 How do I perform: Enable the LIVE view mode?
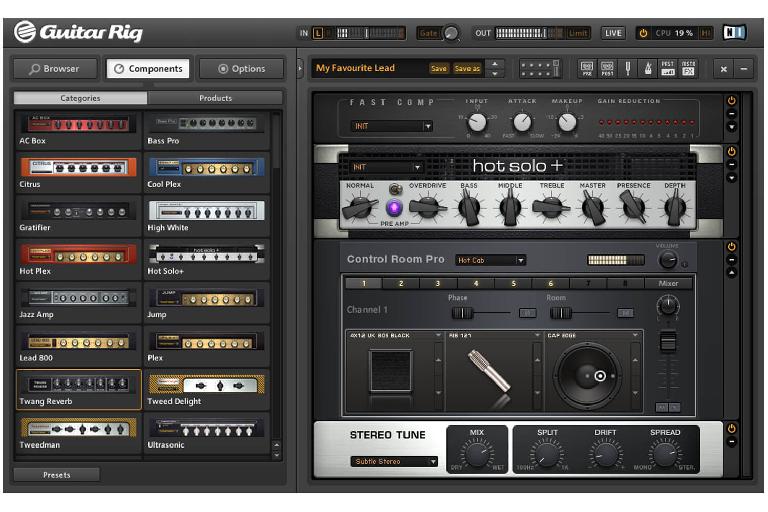tap(613, 33)
